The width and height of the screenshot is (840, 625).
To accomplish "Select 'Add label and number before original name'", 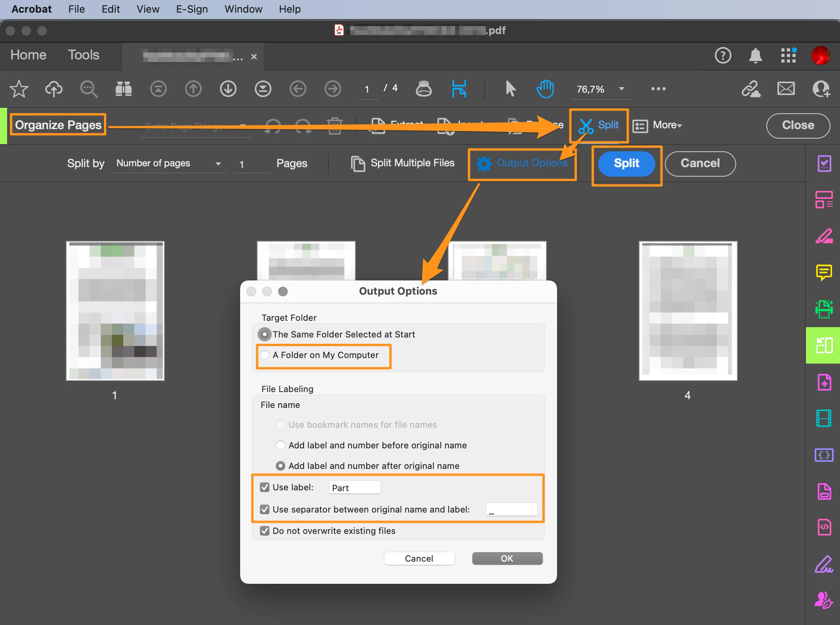I will click(x=280, y=445).
